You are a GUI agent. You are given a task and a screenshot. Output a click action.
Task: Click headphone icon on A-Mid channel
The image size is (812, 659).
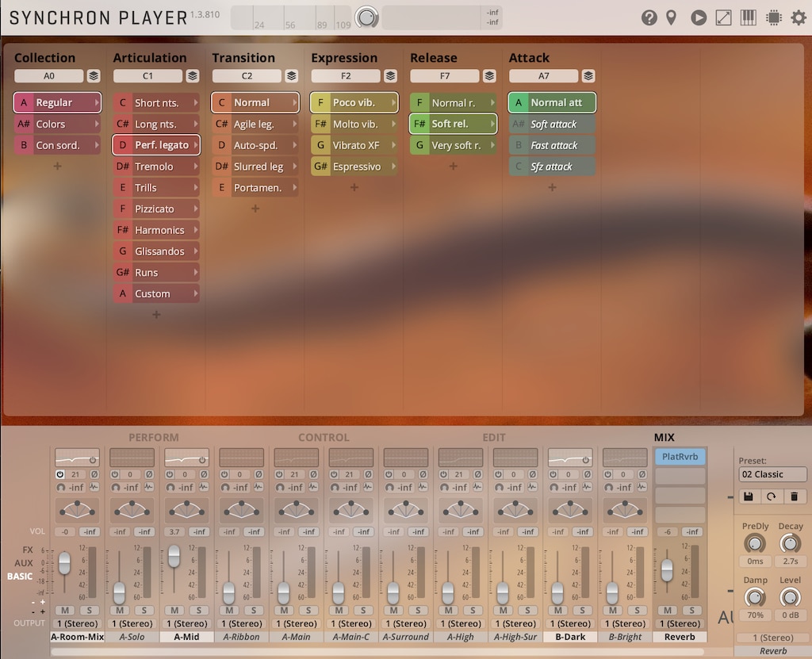coord(170,488)
